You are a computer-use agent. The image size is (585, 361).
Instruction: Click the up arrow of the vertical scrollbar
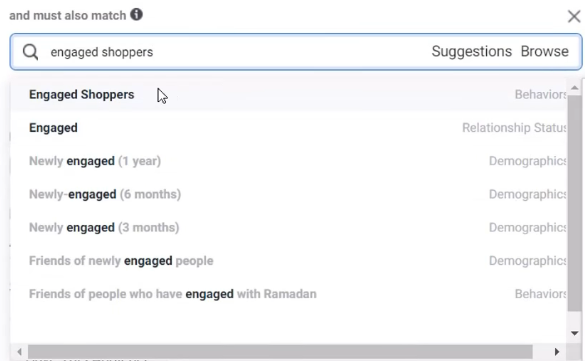tap(575, 88)
